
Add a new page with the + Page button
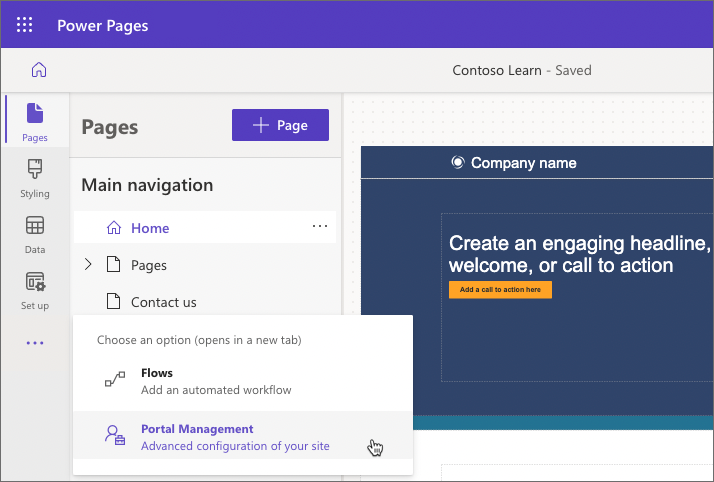click(x=280, y=125)
